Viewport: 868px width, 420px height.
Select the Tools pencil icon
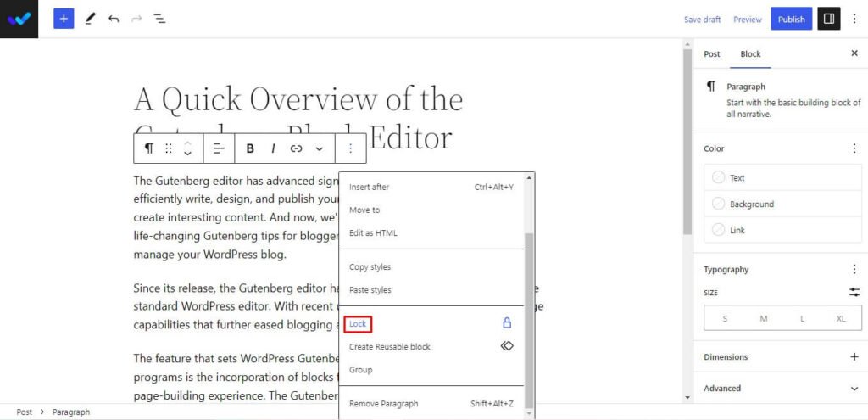point(90,19)
